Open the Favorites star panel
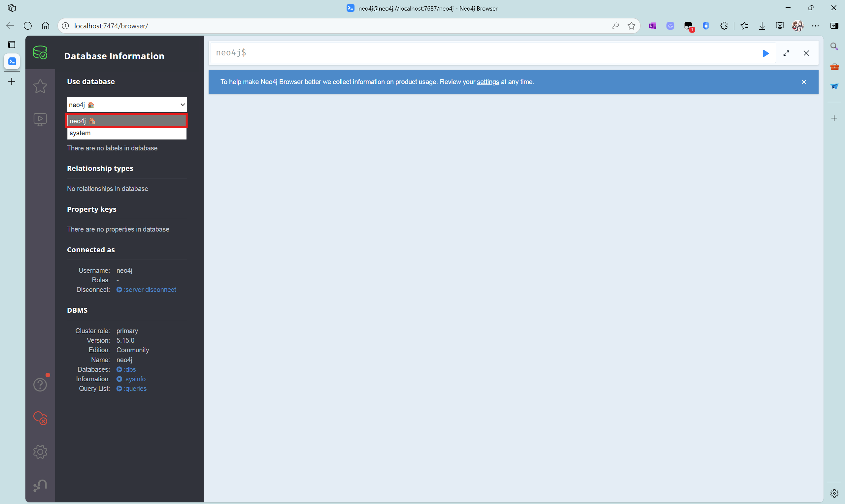This screenshot has height=504, width=845. [x=40, y=86]
